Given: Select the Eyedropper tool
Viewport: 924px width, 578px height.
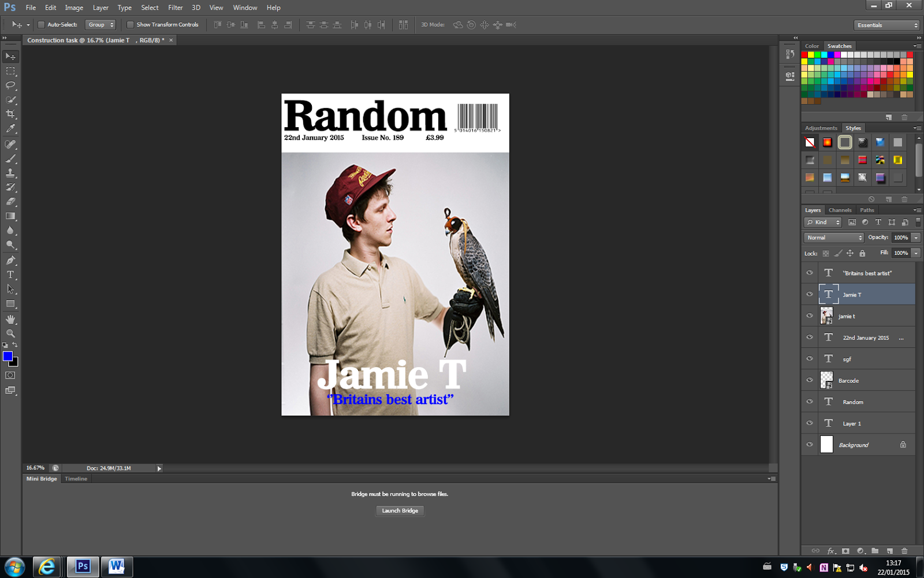Looking at the screenshot, I should pyautogui.click(x=10, y=129).
